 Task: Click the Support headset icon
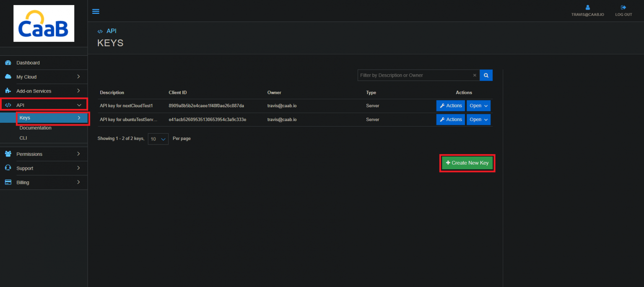[9, 168]
